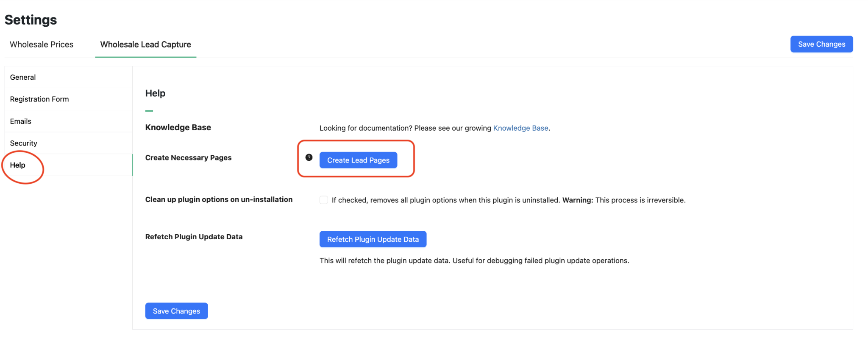This screenshot has width=868, height=339.
Task: Click the top-right Save Changes button
Action: point(821,44)
